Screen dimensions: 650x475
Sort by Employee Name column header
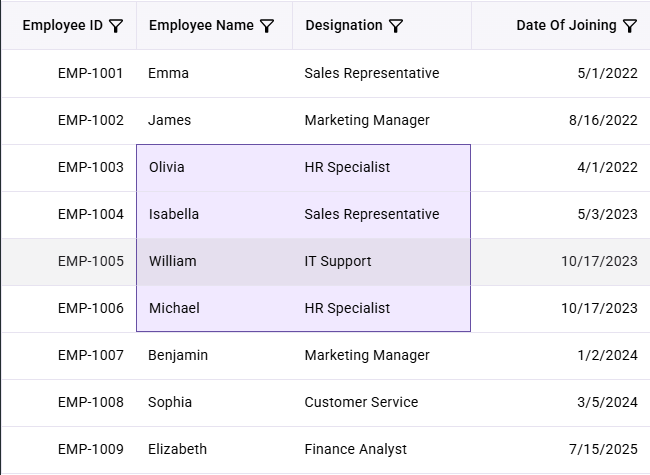tap(201, 25)
